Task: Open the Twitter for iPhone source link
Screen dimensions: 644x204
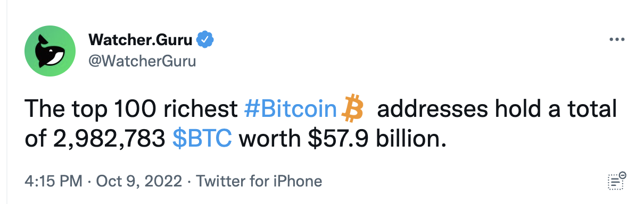Action: [x=260, y=181]
